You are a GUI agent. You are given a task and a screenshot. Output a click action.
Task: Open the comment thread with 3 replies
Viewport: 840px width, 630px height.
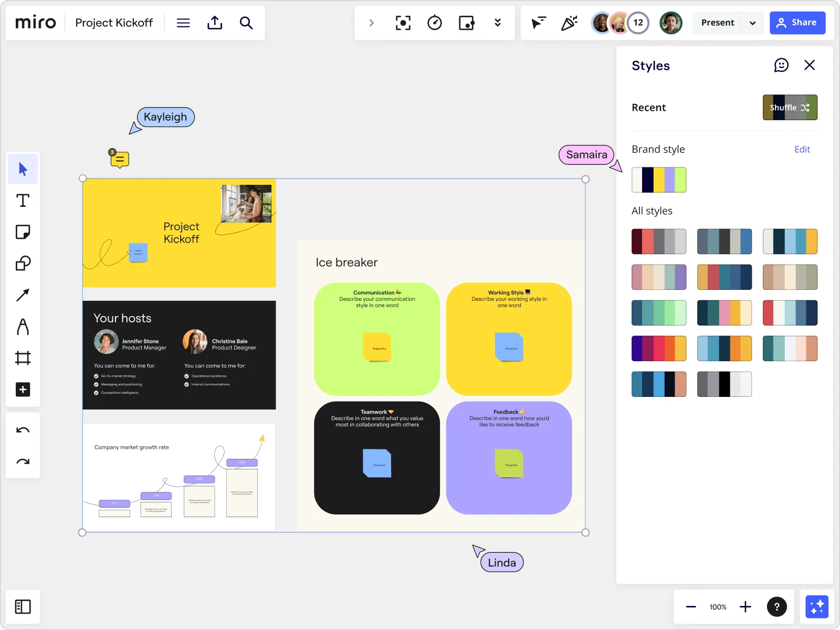[x=119, y=159]
